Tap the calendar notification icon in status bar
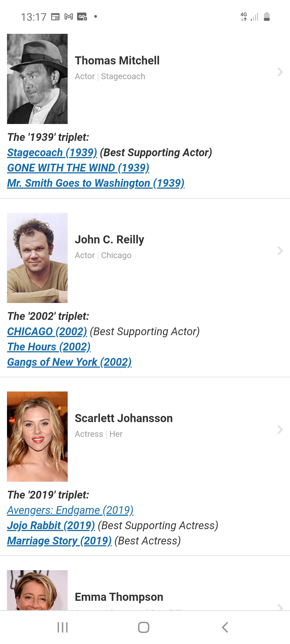The width and height of the screenshot is (290, 644). coord(55,17)
